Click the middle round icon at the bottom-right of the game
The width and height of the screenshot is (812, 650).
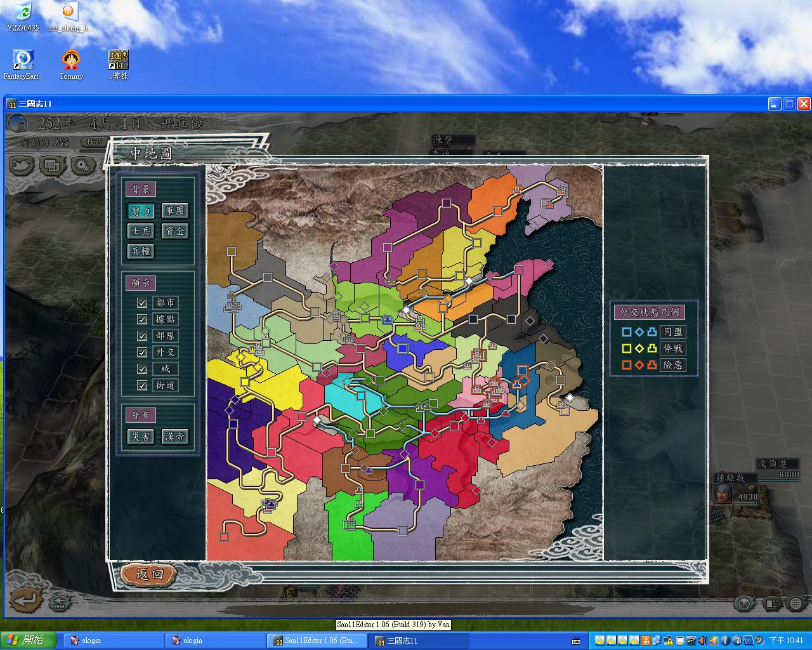click(771, 603)
